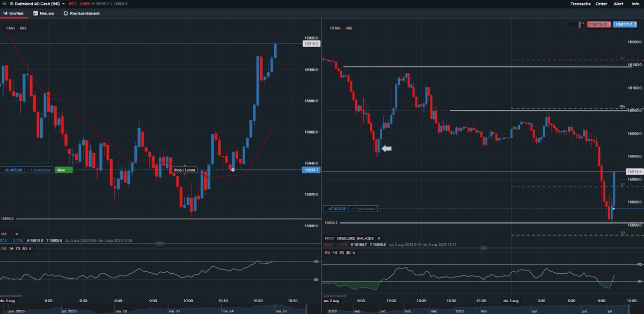Click the PIVOT DAGELIJKS indicator label

pyautogui.click(x=350, y=237)
